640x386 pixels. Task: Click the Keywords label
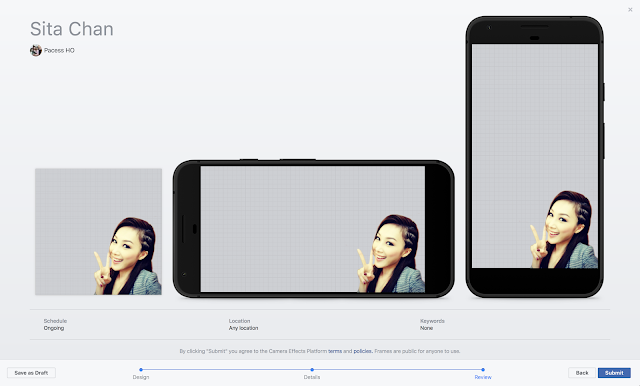432,321
